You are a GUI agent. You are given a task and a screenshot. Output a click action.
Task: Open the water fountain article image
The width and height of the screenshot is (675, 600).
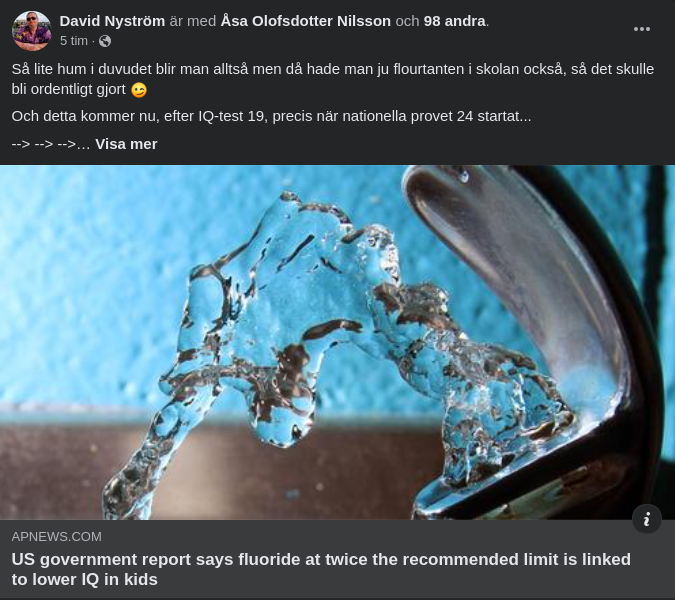point(338,343)
